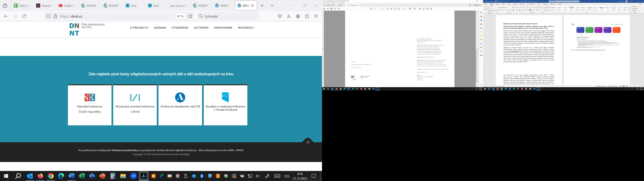Open the Moravská zemská knihovna v Brně card

tap(135, 105)
